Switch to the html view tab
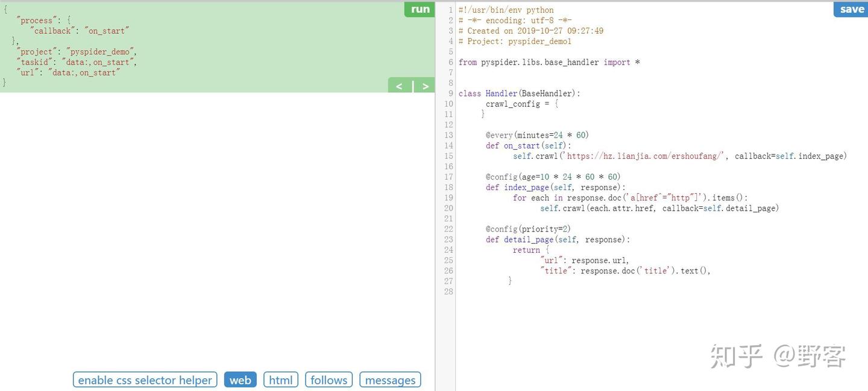 pyautogui.click(x=280, y=380)
